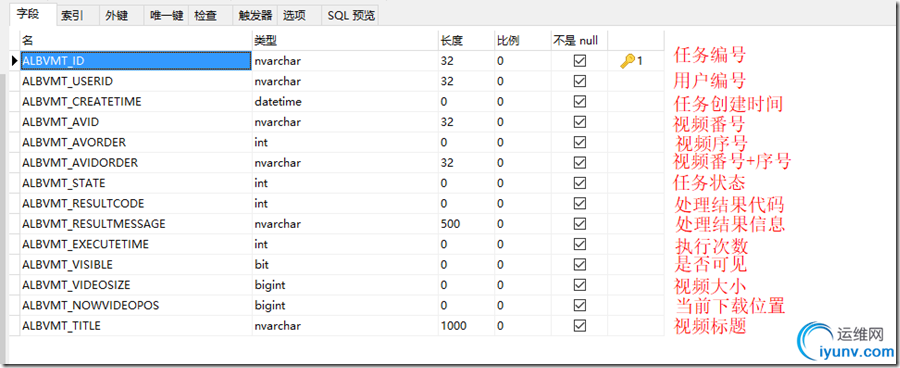Select the ALBVMT_EXECUTETIME field name
Viewport: 900px width, 368px height.
point(85,245)
